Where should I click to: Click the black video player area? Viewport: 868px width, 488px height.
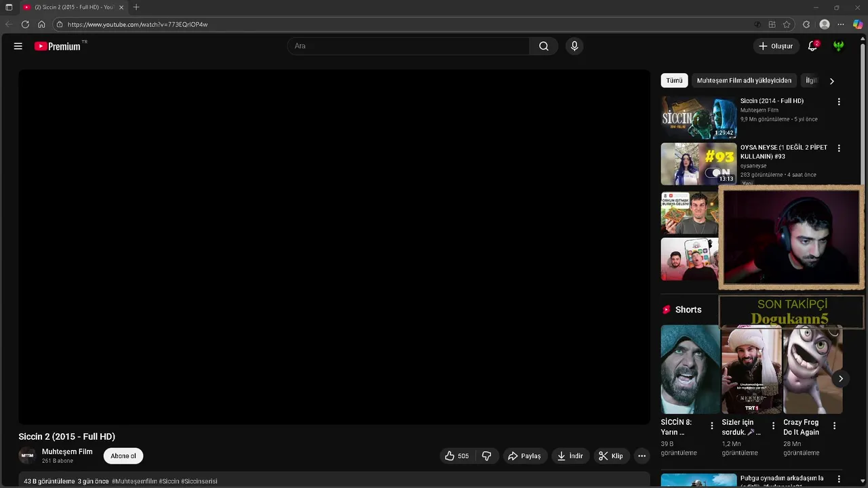pyautogui.click(x=334, y=247)
